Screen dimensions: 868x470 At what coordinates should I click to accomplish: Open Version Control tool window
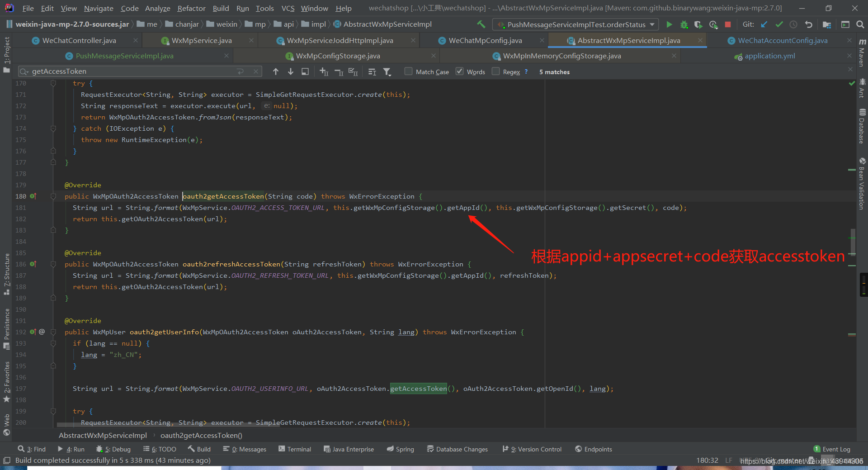point(532,449)
